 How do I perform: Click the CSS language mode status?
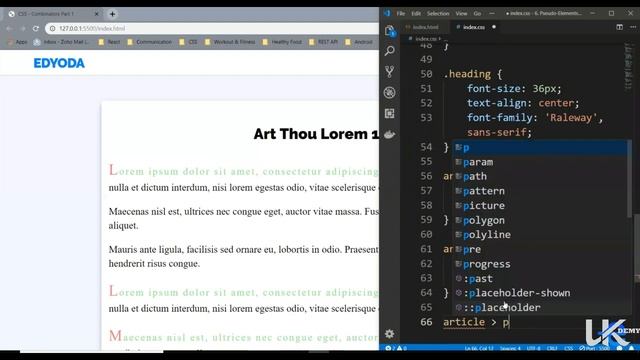coord(568,348)
